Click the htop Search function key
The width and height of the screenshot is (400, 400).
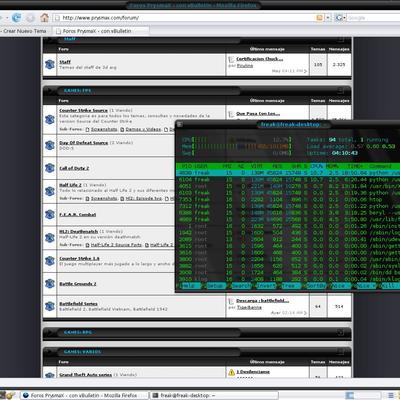click(241, 286)
